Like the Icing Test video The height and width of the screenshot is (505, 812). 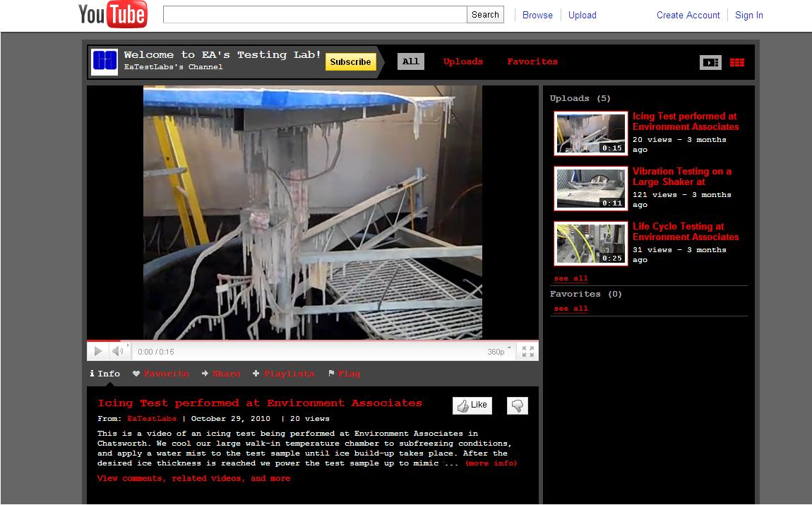point(472,405)
